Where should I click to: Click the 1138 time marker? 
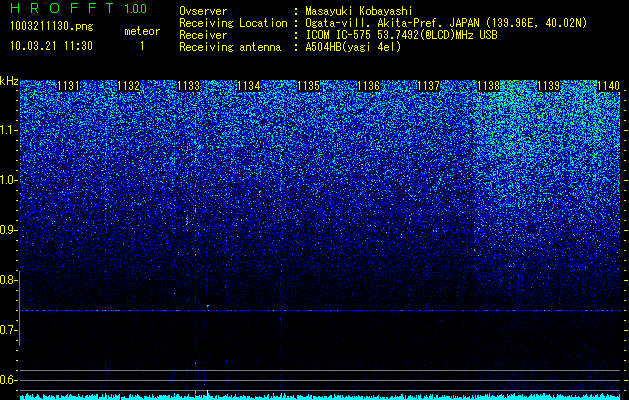pyautogui.click(x=489, y=86)
